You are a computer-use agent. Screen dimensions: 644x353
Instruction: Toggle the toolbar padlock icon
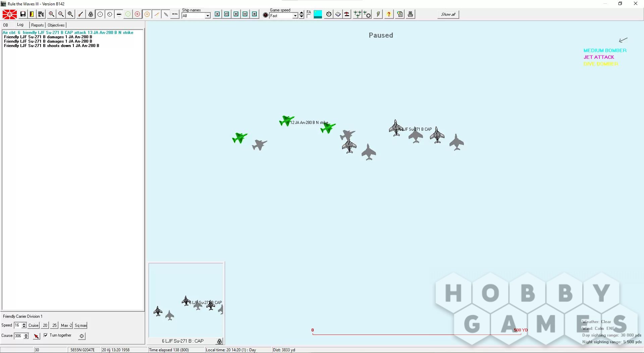pos(91,14)
